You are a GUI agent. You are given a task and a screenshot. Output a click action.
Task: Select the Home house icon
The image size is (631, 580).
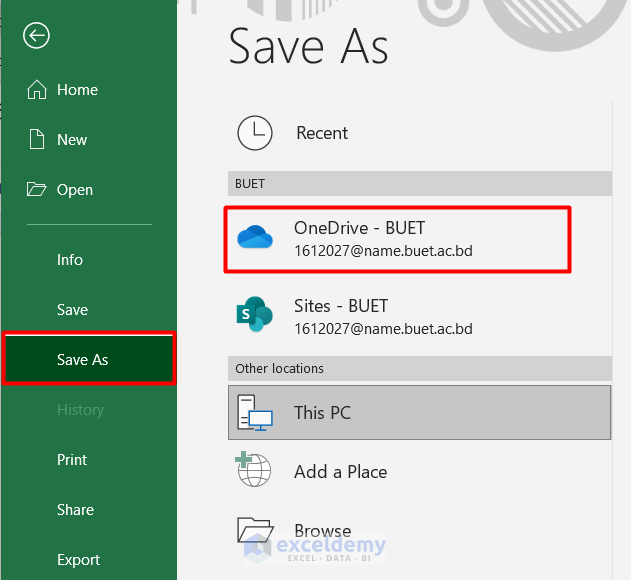(x=37, y=89)
